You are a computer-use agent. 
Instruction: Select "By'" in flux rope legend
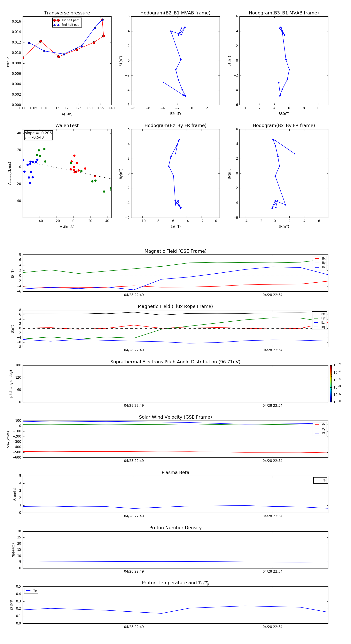coord(320,318)
